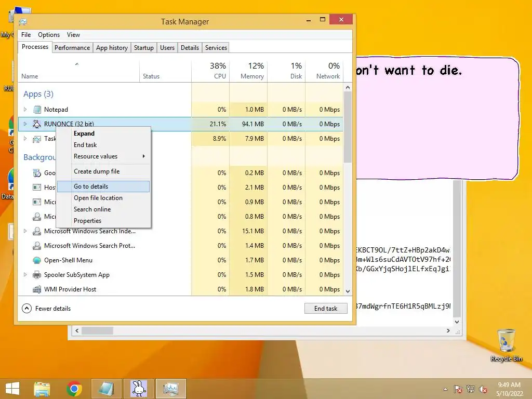The width and height of the screenshot is (532, 399).
Task: Click the process list scroll down arrow
Action: pos(348,291)
